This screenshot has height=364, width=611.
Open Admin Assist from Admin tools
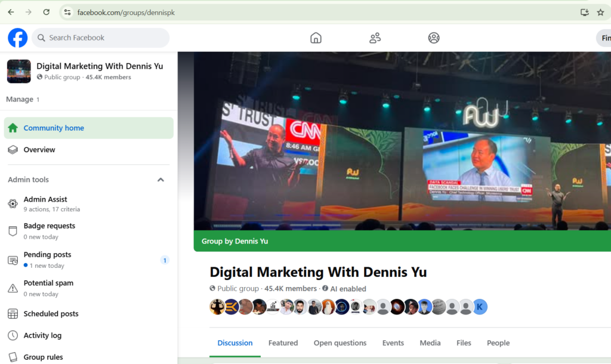coord(45,199)
